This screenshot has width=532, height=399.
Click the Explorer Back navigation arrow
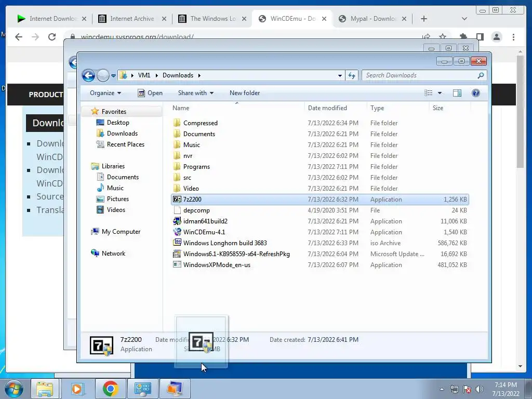88,75
